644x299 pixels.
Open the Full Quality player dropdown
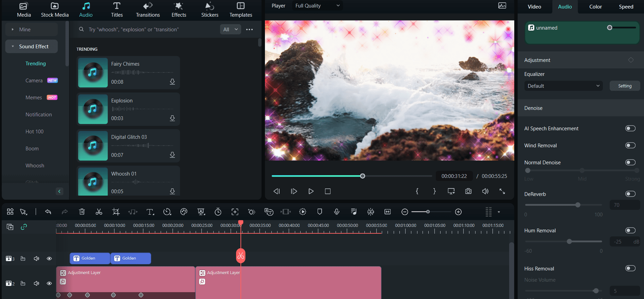click(x=317, y=6)
